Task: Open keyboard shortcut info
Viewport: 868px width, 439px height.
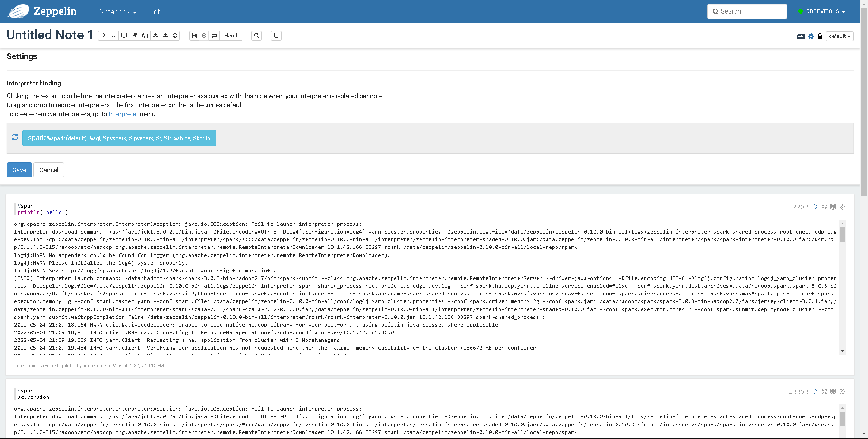Action: (801, 37)
